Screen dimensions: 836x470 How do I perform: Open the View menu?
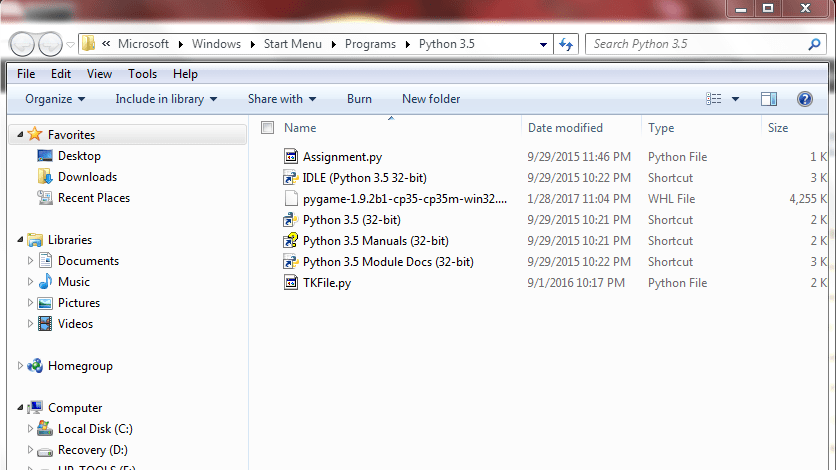pos(99,74)
